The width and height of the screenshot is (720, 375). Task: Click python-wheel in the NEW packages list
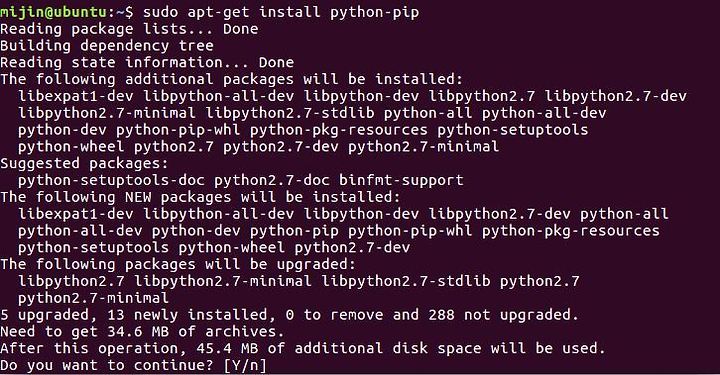[231, 248]
